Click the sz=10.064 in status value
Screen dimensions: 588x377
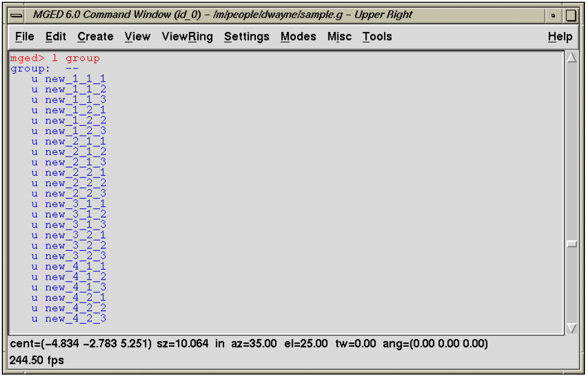191,344
